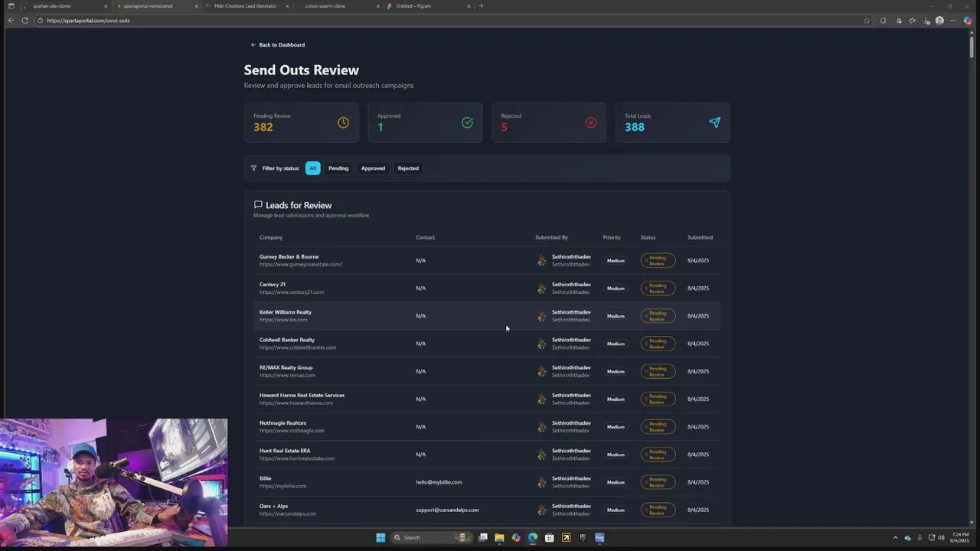Open the browser profile avatar
Screen dimensions: 980x551
pyautogui.click(x=939, y=21)
